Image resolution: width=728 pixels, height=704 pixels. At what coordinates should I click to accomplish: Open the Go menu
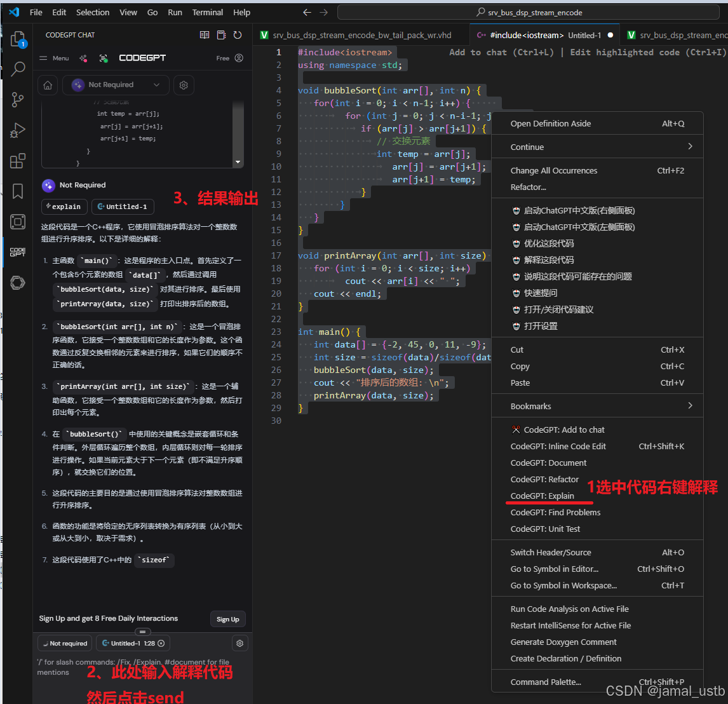coord(152,13)
